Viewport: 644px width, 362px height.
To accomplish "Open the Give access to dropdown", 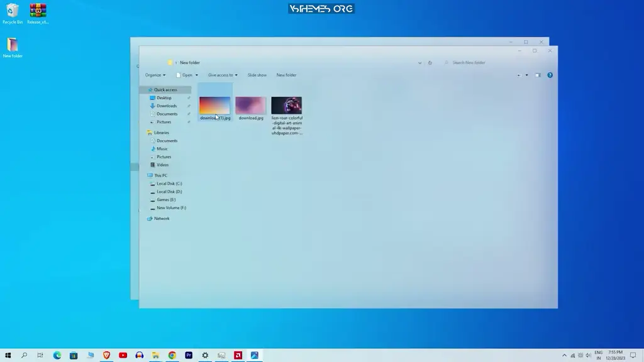I will (223, 74).
